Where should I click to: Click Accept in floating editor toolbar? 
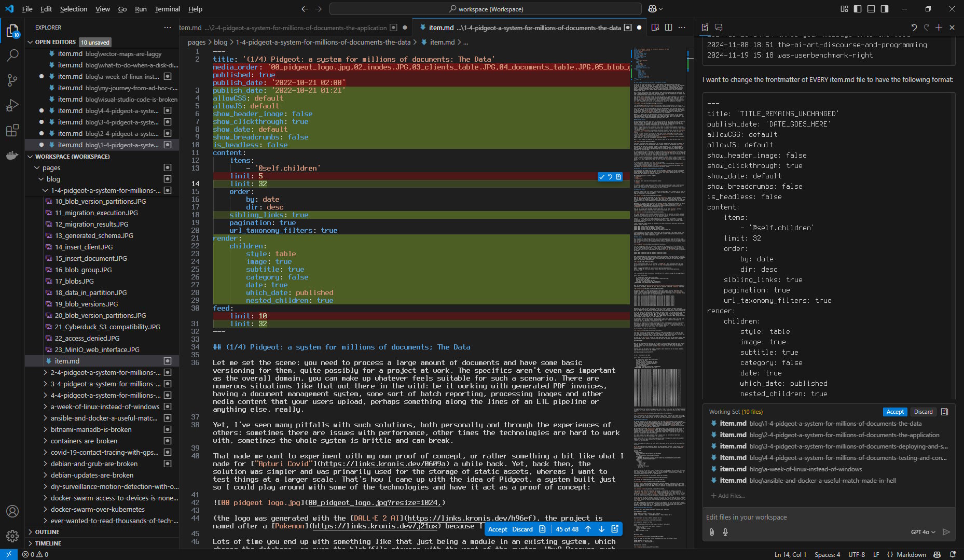pyautogui.click(x=498, y=529)
